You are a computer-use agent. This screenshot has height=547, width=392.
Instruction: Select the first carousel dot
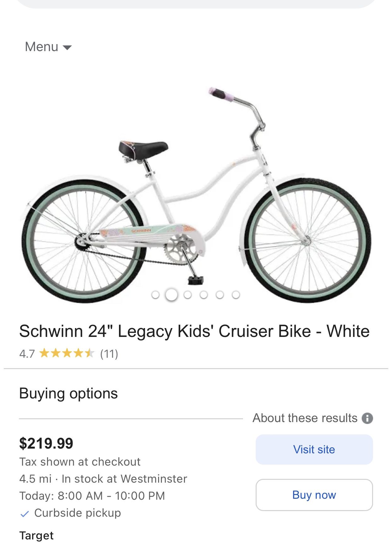(x=156, y=295)
